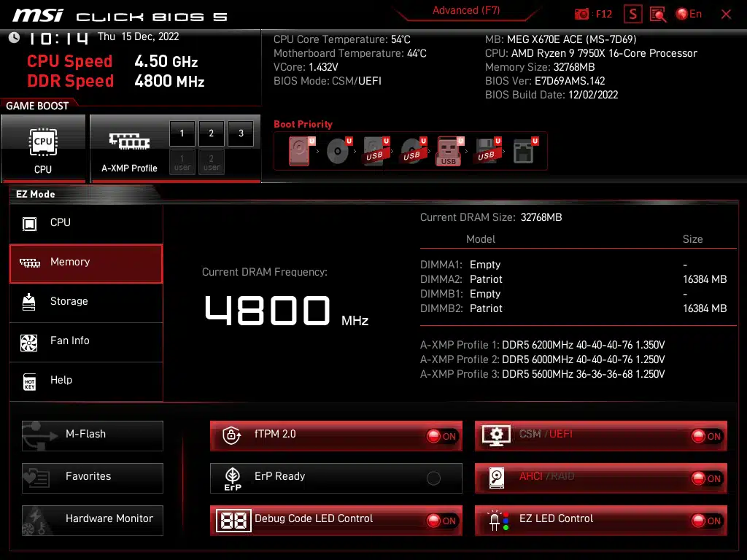Image resolution: width=747 pixels, height=560 pixels.
Task: Open the CPU section in EZ Mode
Action: (86, 223)
